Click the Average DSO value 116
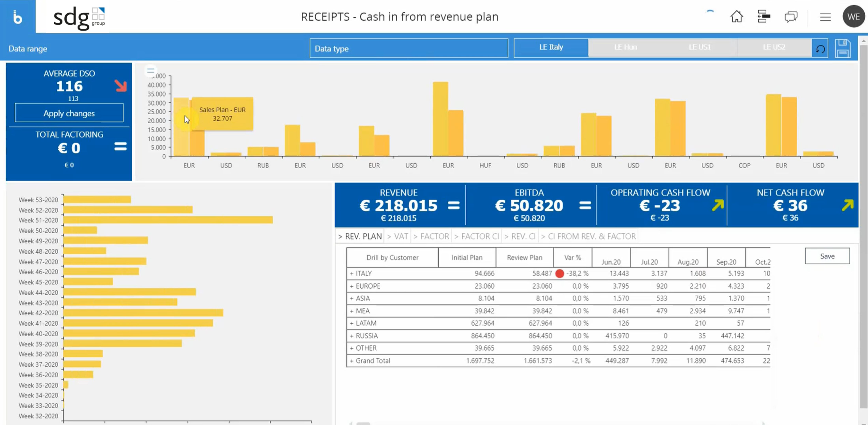 (69, 86)
